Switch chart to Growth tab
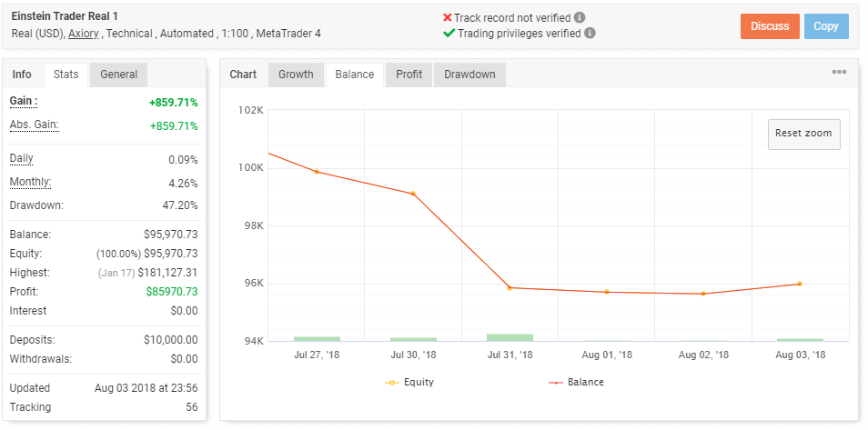This screenshot has height=430, width=868. click(x=296, y=75)
